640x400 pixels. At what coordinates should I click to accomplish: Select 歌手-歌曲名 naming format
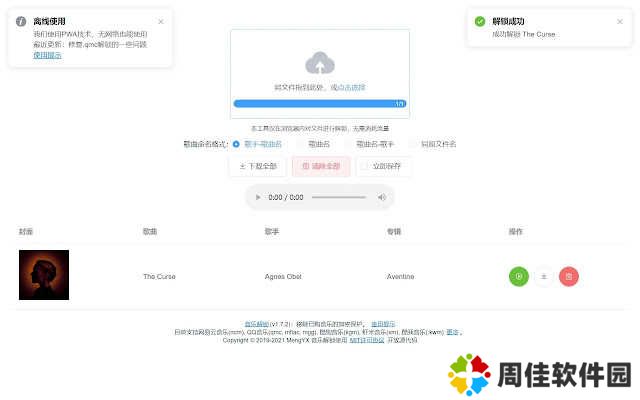click(236, 144)
